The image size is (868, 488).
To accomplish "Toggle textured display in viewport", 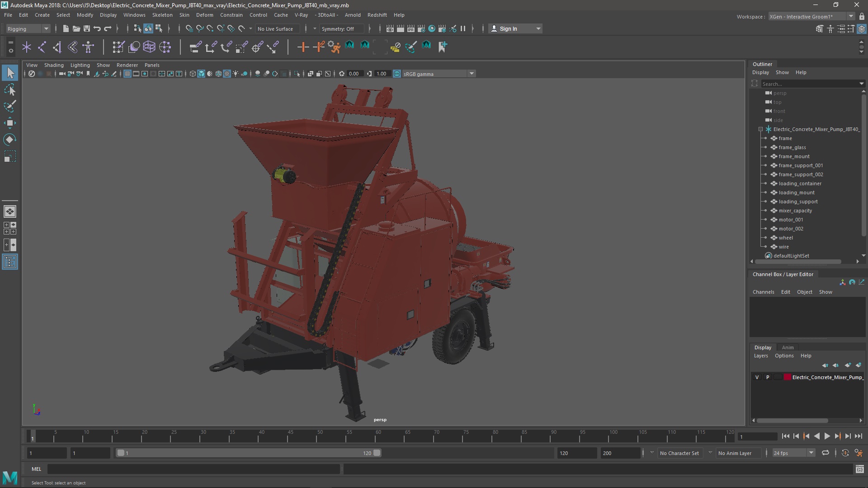I will click(x=227, y=74).
